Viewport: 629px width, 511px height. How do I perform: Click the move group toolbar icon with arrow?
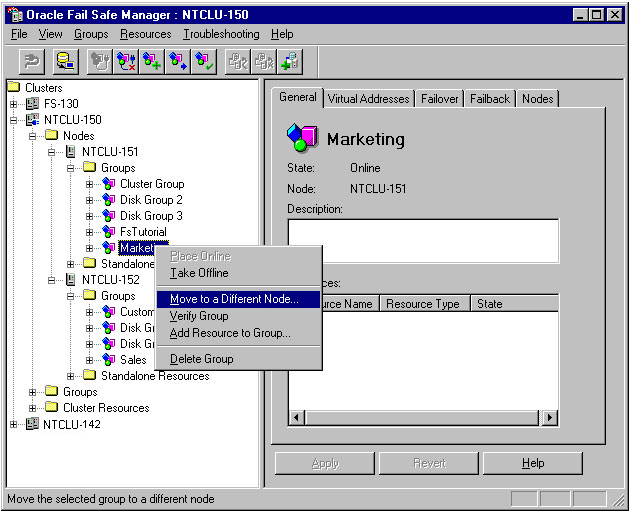[x=178, y=62]
